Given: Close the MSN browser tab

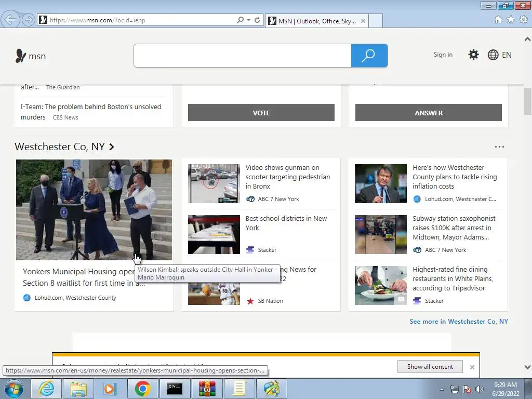Looking at the screenshot, I should pos(363,21).
